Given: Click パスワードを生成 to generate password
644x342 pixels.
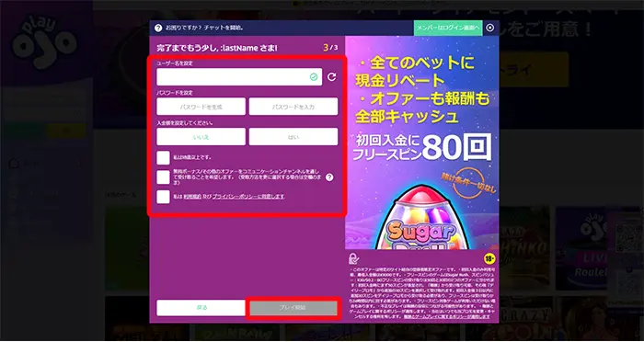Looking at the screenshot, I should [201, 107].
